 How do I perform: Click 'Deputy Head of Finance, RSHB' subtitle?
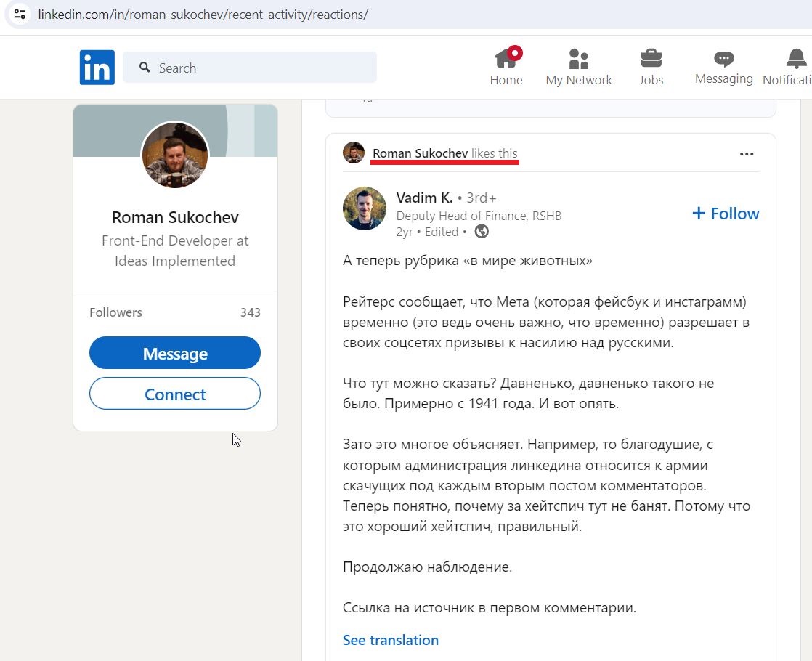pyautogui.click(x=479, y=216)
